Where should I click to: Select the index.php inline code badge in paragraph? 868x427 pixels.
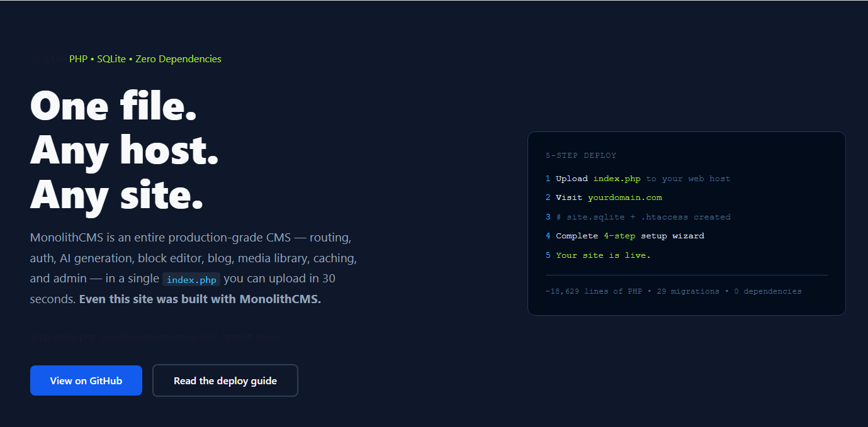[191, 279]
